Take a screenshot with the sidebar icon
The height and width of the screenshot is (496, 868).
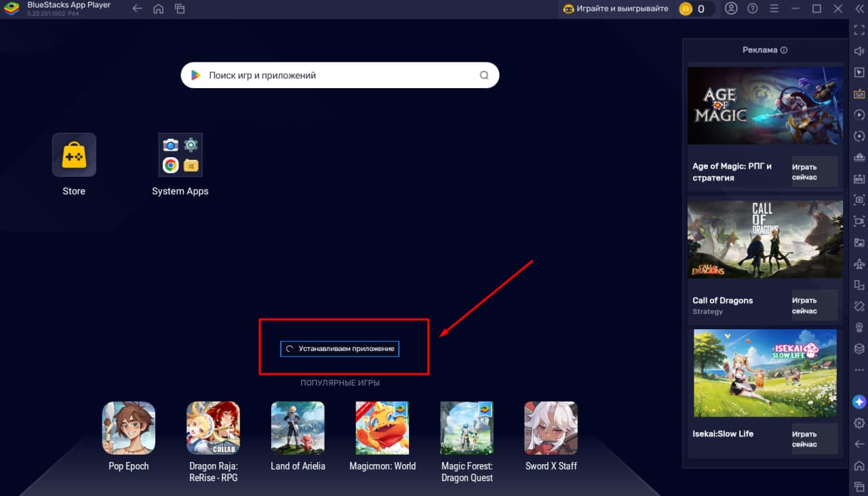click(x=859, y=200)
